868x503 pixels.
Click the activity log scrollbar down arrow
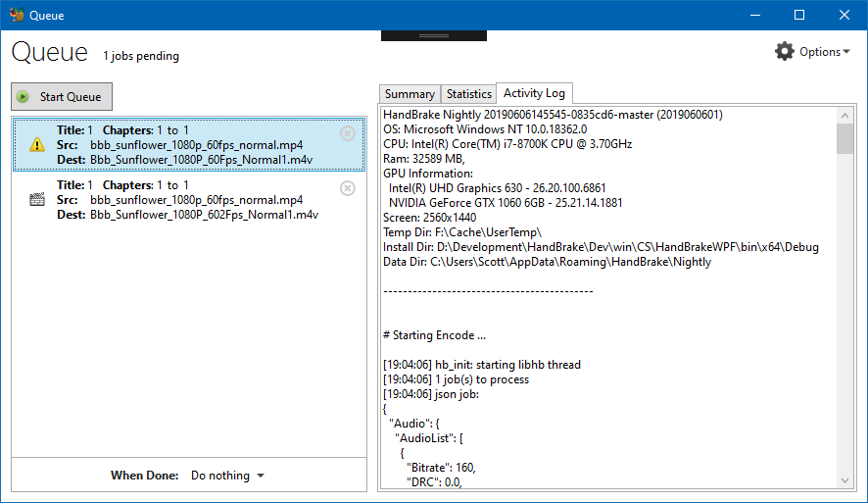844,480
